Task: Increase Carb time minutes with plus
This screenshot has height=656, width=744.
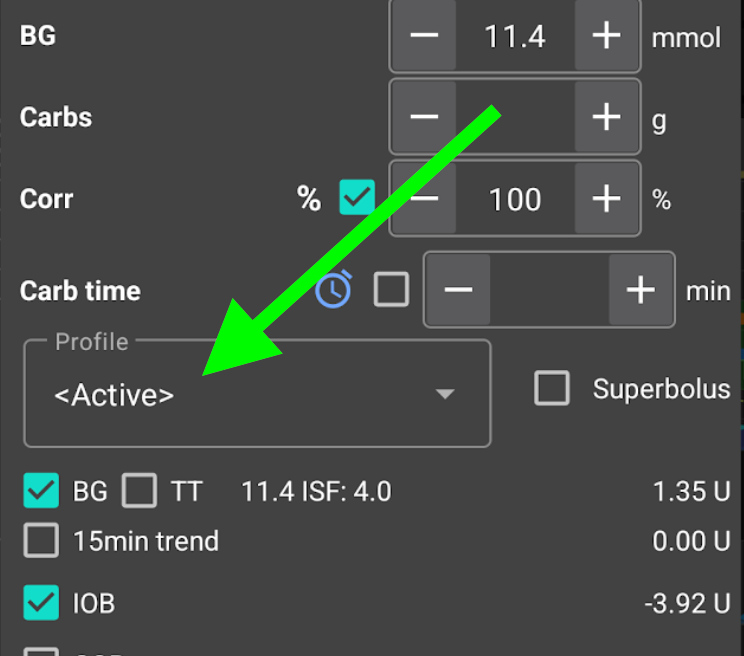Action: pos(641,289)
